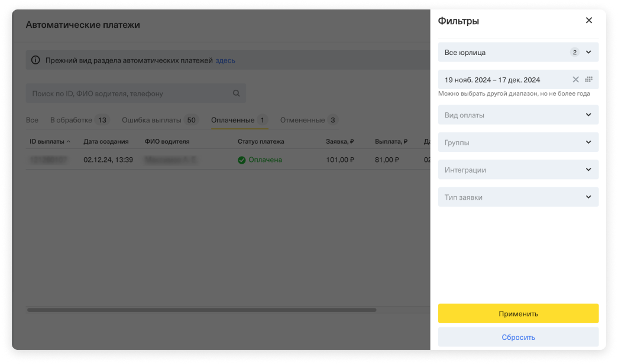Click the green Оплачена status icon

pyautogui.click(x=241, y=160)
